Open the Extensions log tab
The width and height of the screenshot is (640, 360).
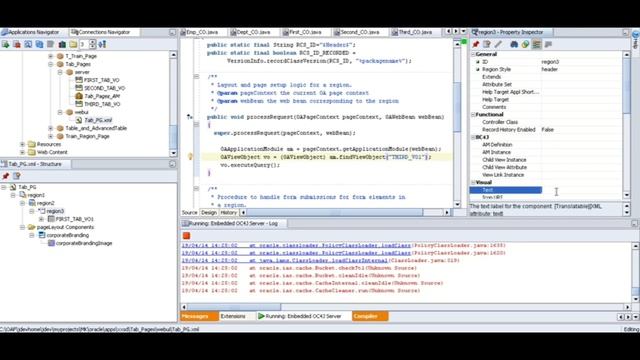(233, 316)
